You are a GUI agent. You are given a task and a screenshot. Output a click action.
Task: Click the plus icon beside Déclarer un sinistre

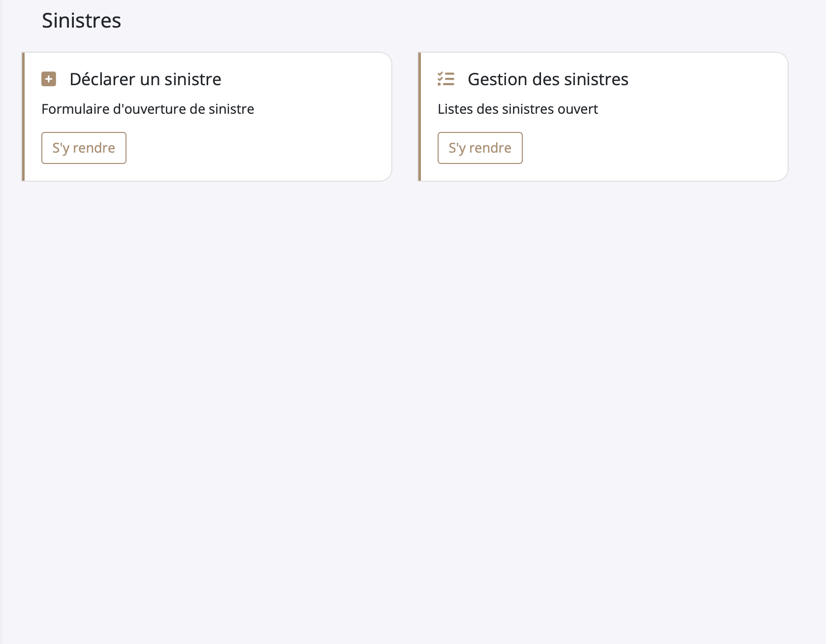click(49, 79)
